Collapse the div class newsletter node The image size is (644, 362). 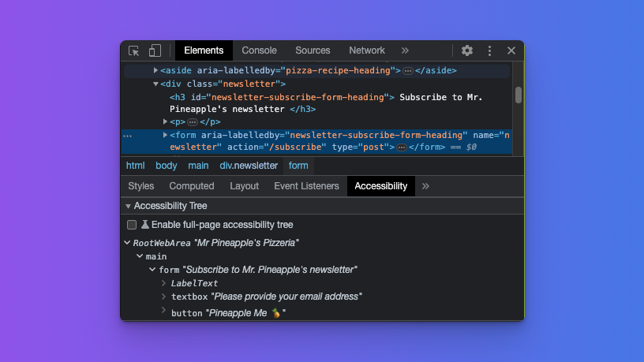click(x=156, y=84)
